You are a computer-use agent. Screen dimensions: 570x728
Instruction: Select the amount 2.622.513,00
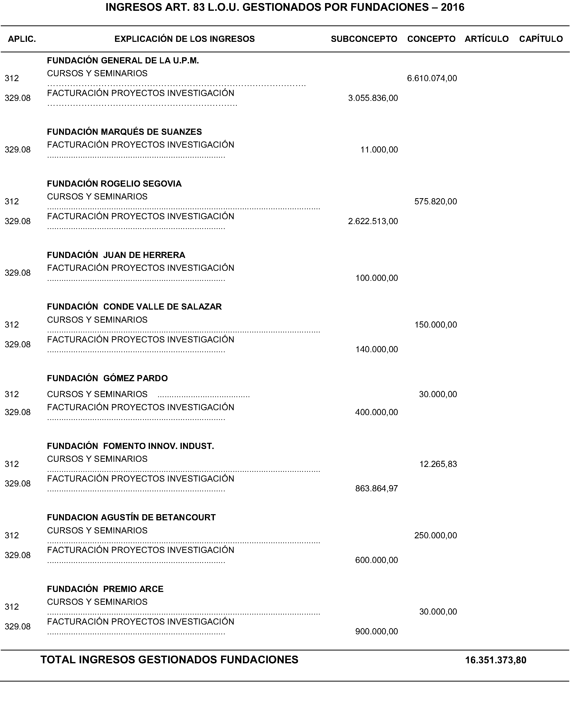click(373, 221)
